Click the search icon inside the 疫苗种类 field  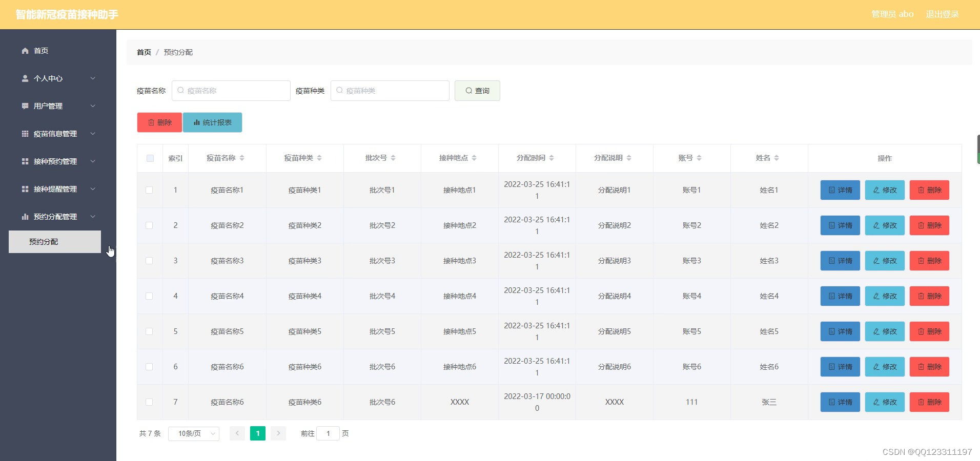point(339,91)
